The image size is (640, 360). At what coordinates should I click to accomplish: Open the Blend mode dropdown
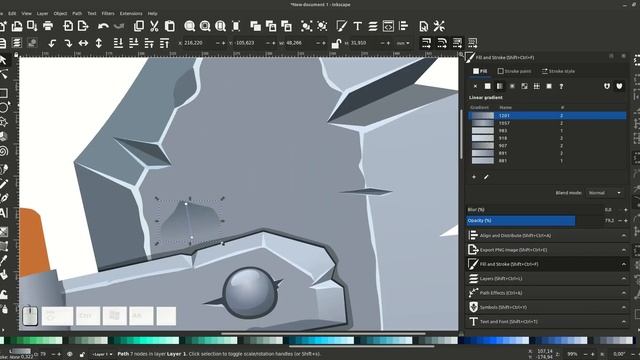tap(605, 193)
